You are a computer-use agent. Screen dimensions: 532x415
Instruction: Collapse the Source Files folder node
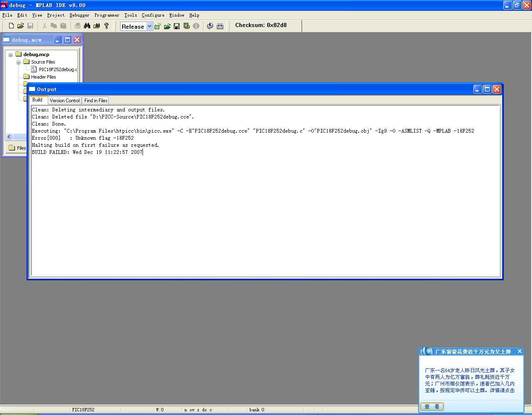pyautogui.click(x=19, y=62)
